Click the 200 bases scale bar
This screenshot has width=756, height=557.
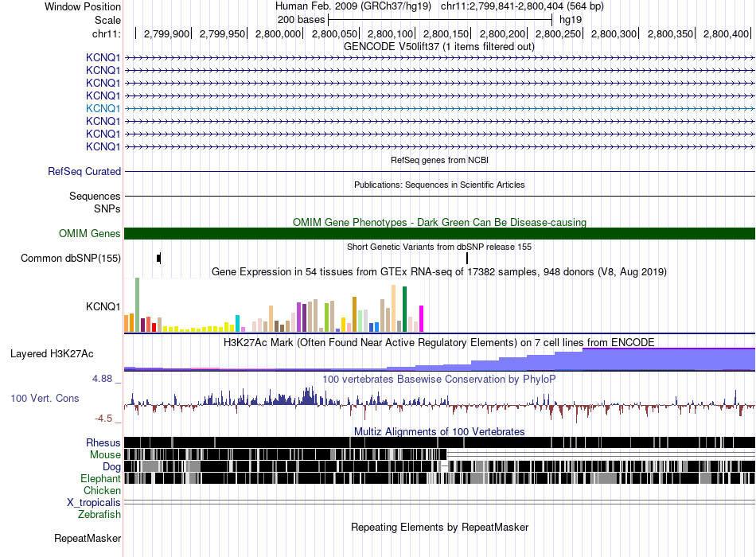tap(440, 20)
